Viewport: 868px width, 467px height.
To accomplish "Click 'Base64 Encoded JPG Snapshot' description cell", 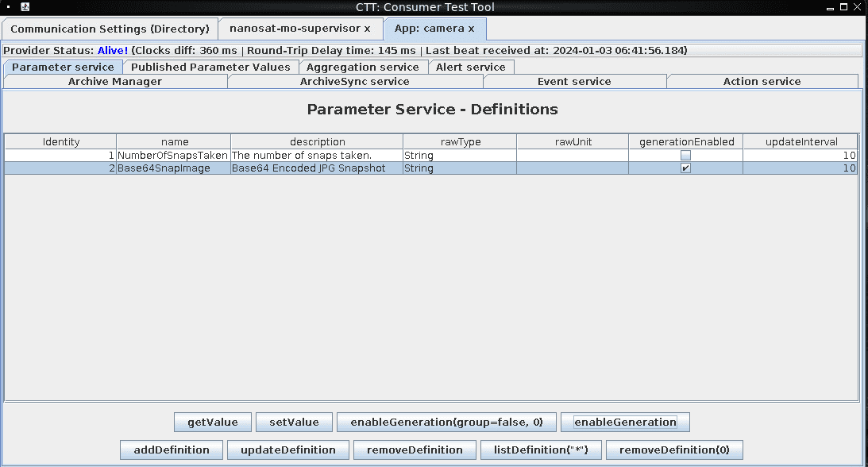I will pos(317,168).
